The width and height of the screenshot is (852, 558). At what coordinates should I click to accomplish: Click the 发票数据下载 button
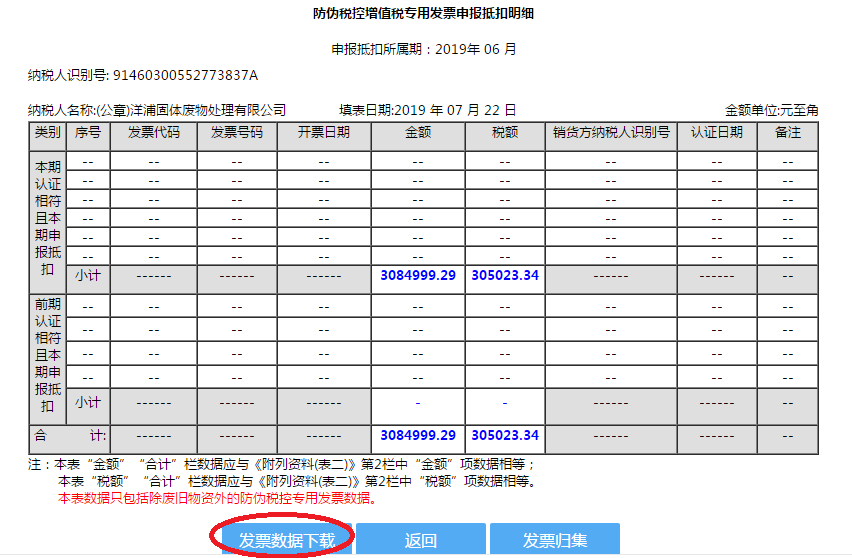coord(286,540)
